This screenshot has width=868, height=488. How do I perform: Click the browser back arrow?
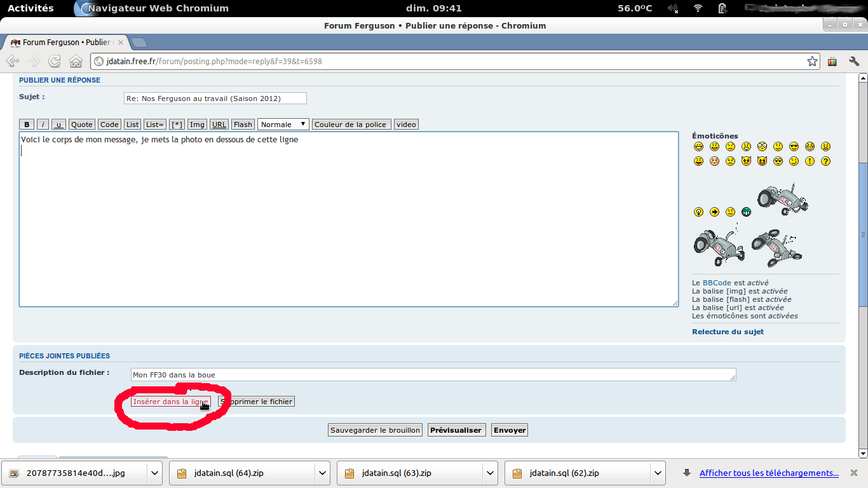click(x=11, y=61)
